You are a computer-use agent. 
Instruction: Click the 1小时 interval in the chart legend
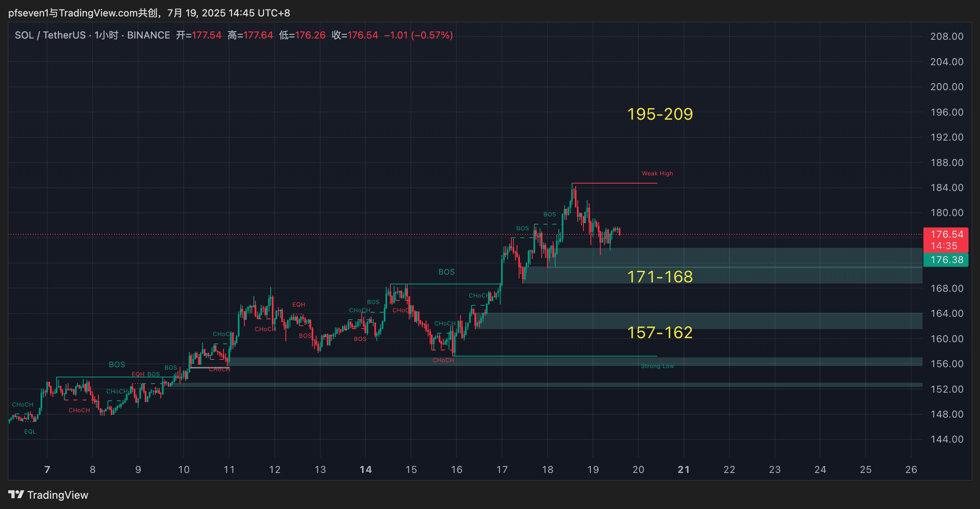coord(106,35)
